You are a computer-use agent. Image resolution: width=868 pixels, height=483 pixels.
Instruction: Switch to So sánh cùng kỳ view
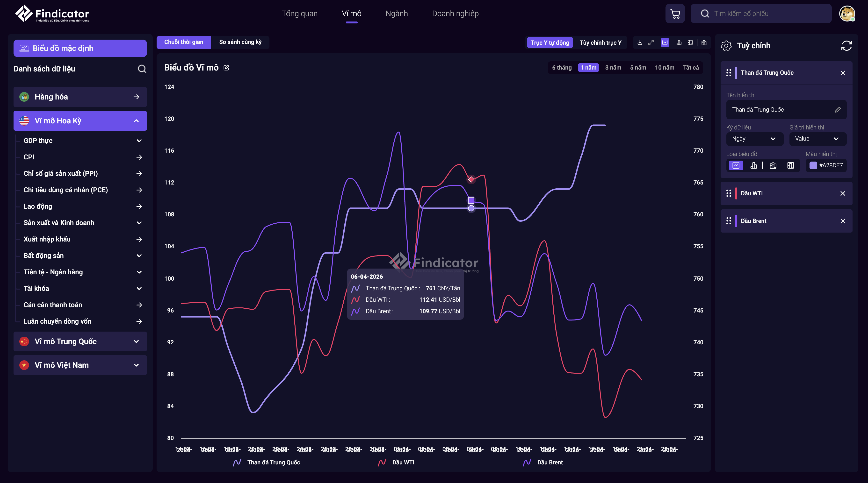click(x=240, y=42)
